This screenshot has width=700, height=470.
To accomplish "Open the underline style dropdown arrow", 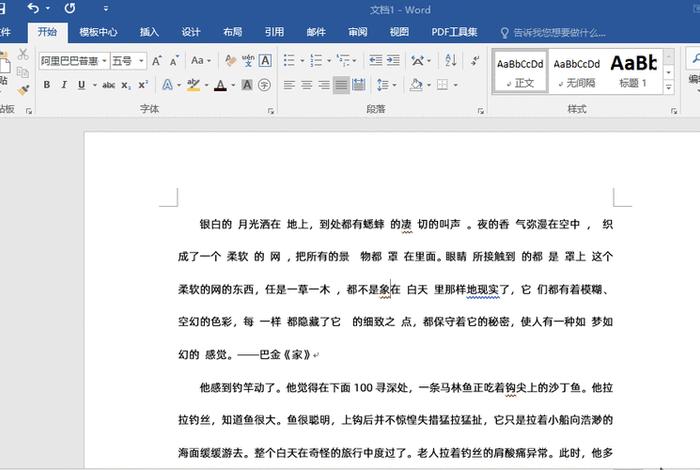I will (95, 85).
